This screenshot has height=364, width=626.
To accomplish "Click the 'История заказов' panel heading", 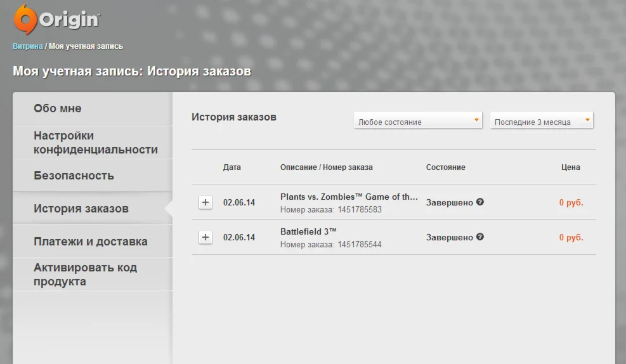I will [x=234, y=117].
